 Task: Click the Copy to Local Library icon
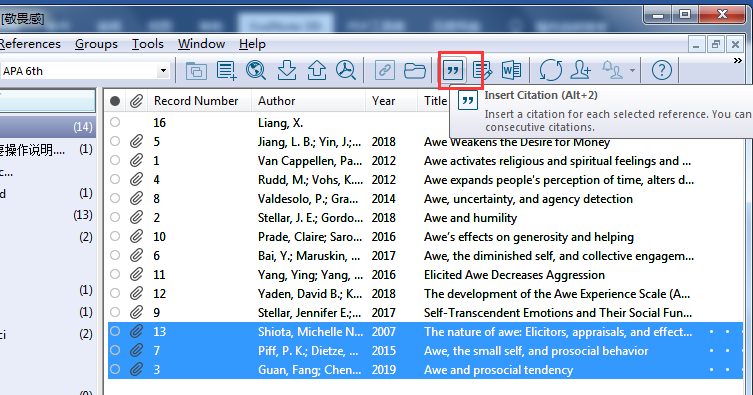[196, 71]
